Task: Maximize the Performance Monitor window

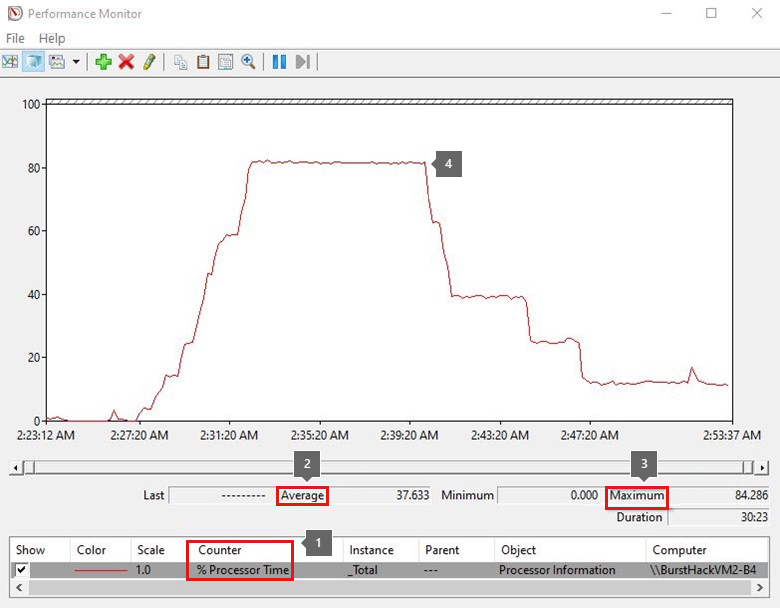Action: click(711, 13)
